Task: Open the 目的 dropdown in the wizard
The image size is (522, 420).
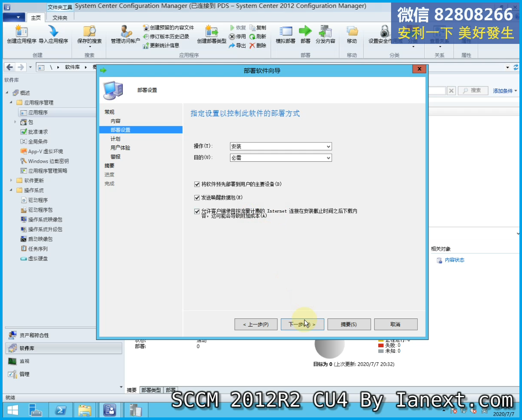Action: 281,158
